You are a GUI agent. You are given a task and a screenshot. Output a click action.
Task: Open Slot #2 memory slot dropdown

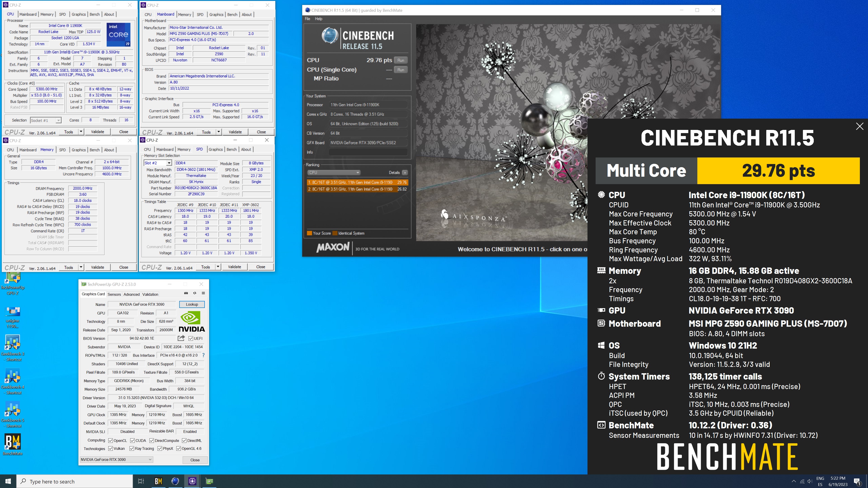click(x=158, y=163)
